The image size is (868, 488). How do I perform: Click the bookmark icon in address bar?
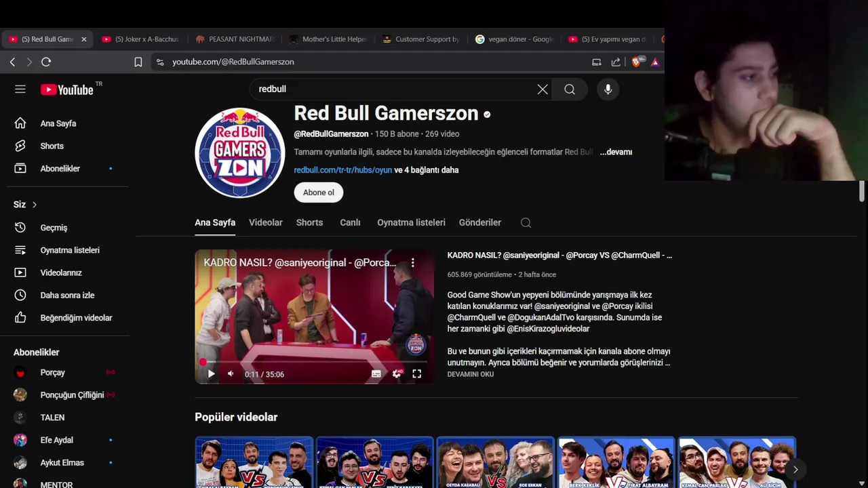pos(138,62)
